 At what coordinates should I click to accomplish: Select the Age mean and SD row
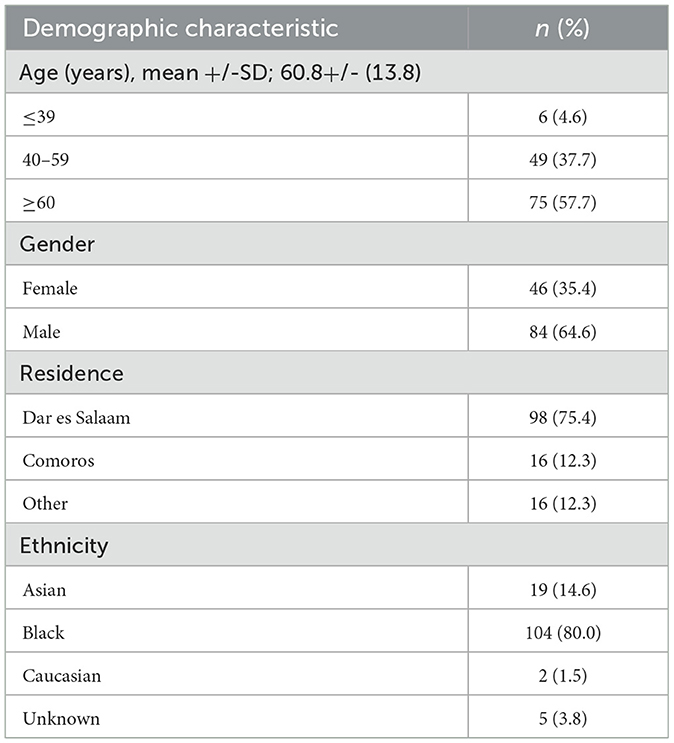point(337,72)
